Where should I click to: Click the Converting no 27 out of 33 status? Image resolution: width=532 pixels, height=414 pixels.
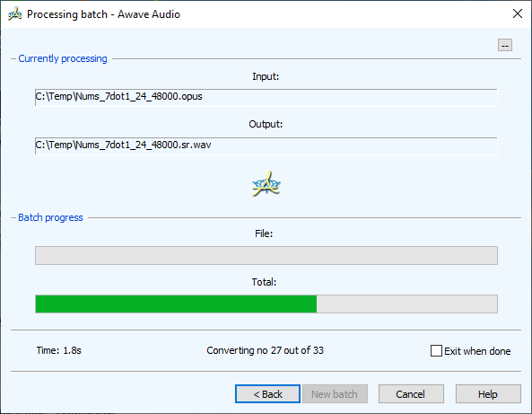pos(265,350)
